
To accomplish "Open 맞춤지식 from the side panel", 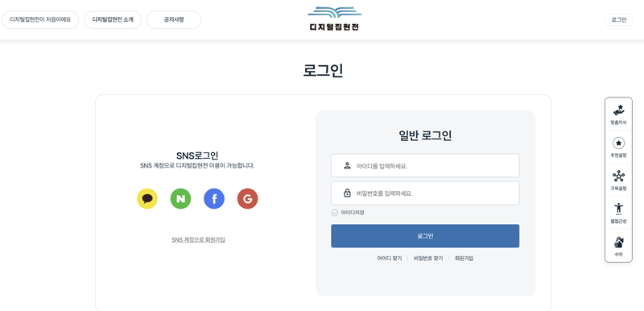I will pyautogui.click(x=618, y=114).
